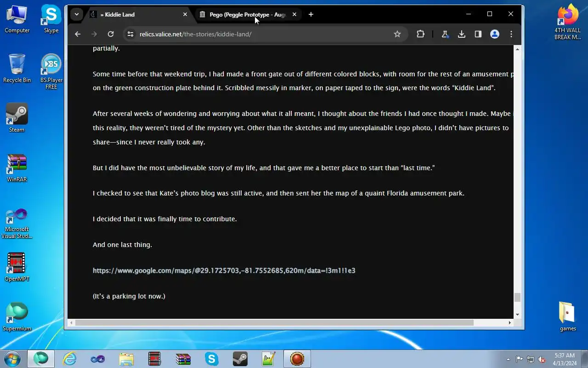This screenshot has width=588, height=368.
Task: Open the Google Maps coordinates link
Action: click(224, 270)
